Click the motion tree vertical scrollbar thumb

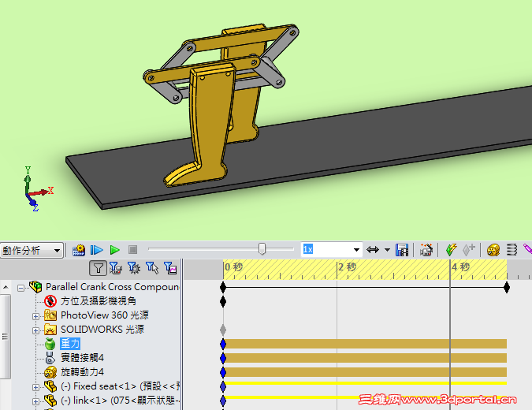click(x=5, y=337)
